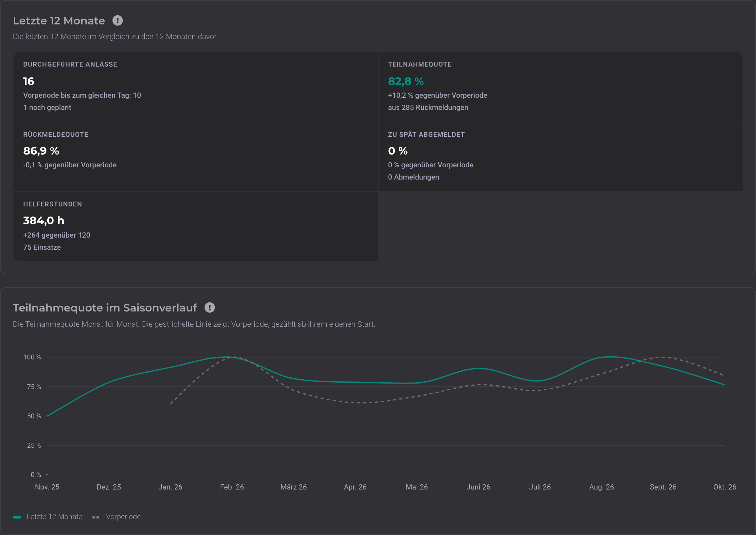Screen dimensions: 756x535
Task: Click the Zu spät abgemeldet card
Action: coord(560,156)
